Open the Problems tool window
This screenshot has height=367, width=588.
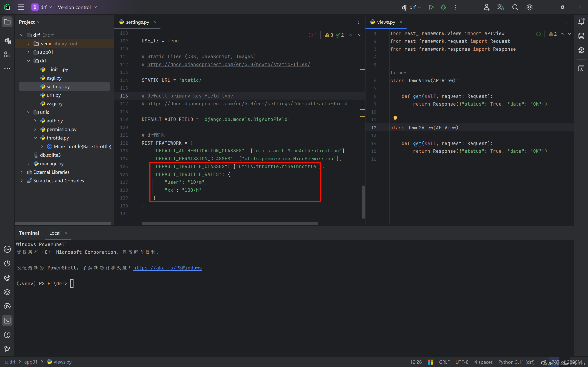tap(7, 335)
